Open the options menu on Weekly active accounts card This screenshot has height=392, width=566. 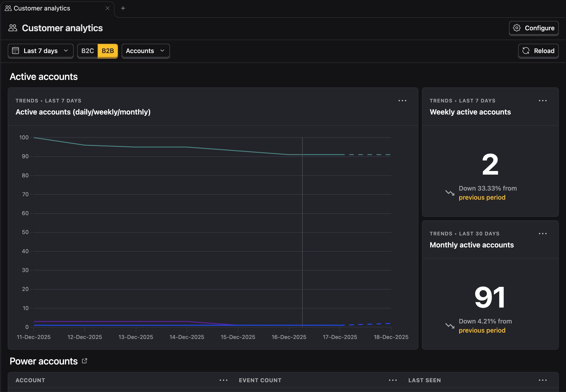pyautogui.click(x=543, y=101)
